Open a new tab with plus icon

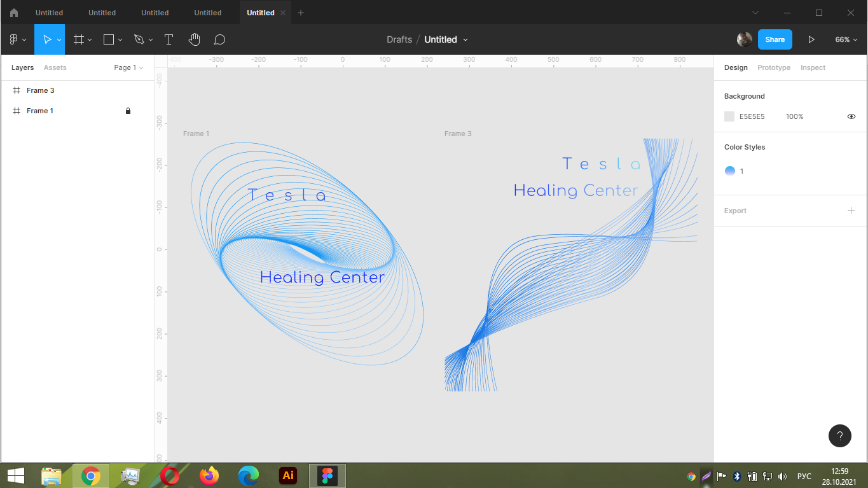point(301,13)
